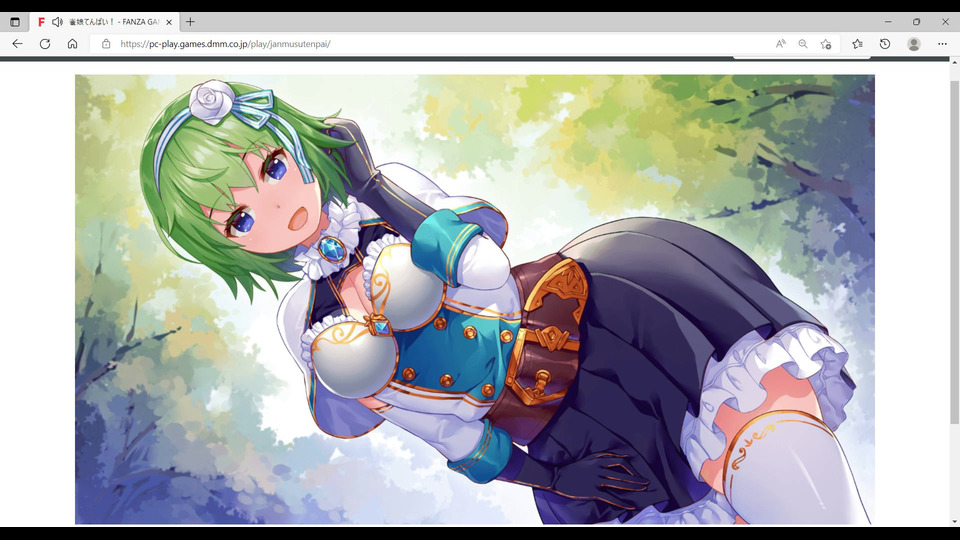Image resolution: width=960 pixels, height=540 pixels.
Task: Add this page to favorites
Action: [x=826, y=44]
